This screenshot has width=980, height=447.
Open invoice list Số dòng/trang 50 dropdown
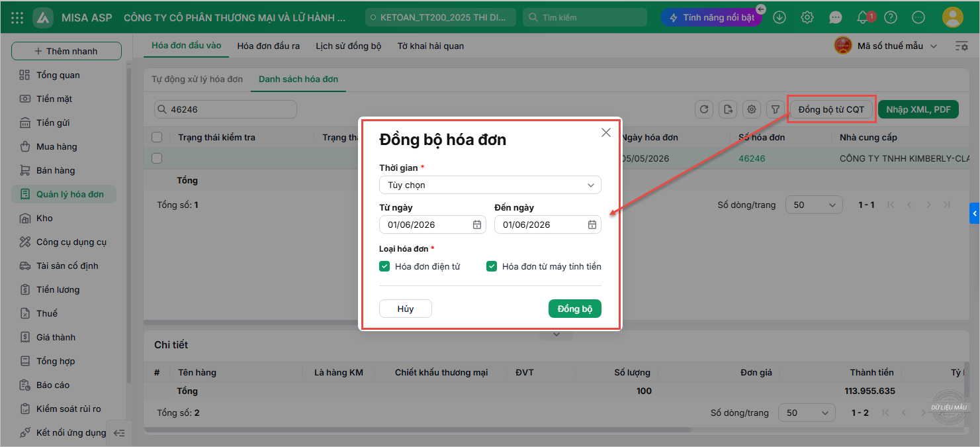[x=814, y=205]
